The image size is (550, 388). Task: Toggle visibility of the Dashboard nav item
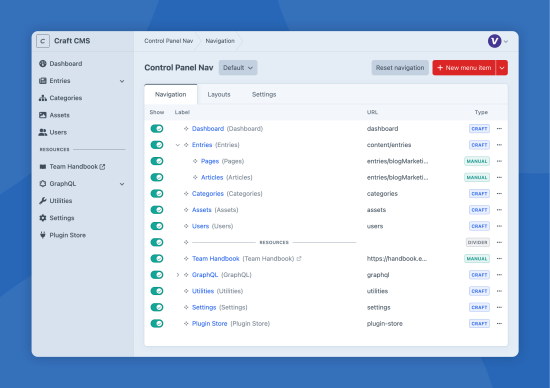tap(157, 129)
